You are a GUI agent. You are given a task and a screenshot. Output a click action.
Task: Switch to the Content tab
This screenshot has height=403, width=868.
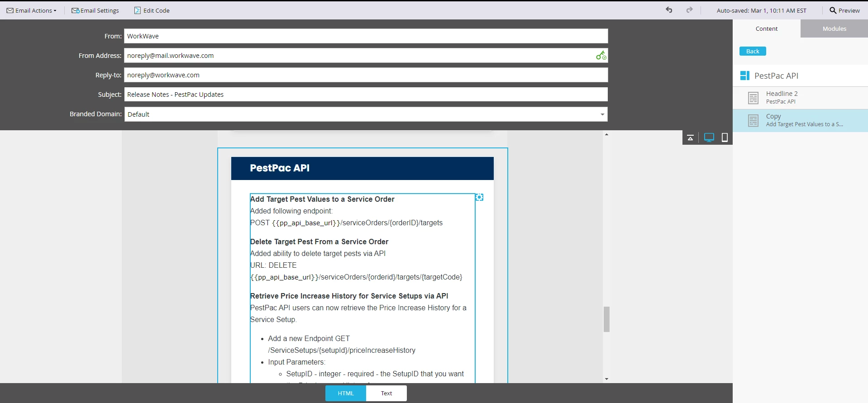767,28
